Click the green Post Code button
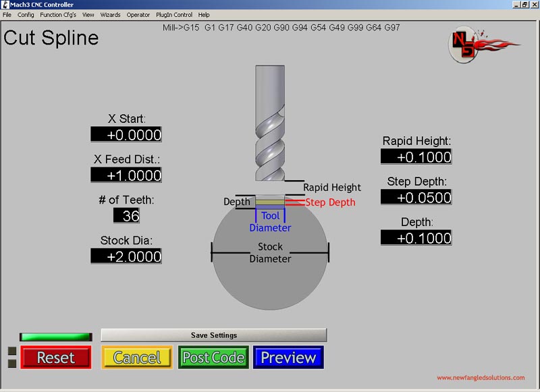The width and height of the screenshot is (540, 392). 213,358
